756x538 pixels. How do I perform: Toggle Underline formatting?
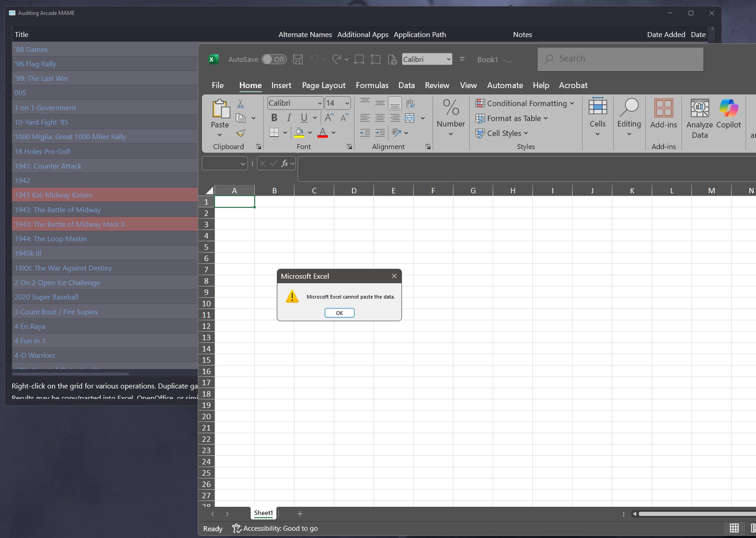(x=304, y=118)
